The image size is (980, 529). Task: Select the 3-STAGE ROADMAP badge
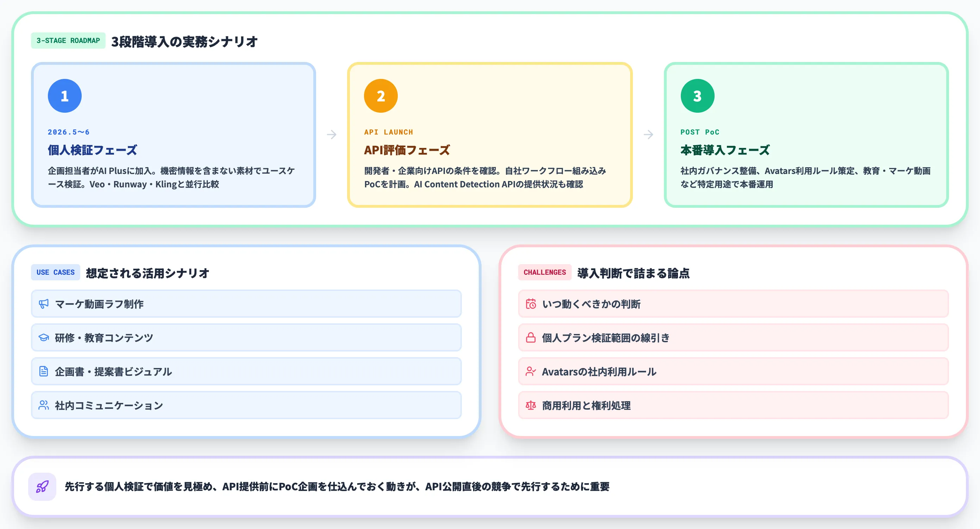pyautogui.click(x=68, y=41)
